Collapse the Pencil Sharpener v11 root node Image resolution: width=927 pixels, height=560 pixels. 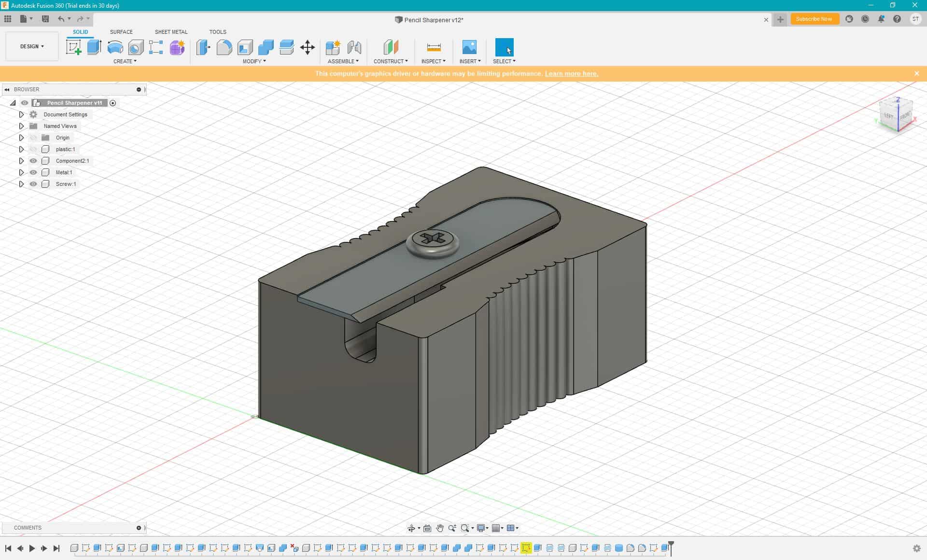coord(13,103)
